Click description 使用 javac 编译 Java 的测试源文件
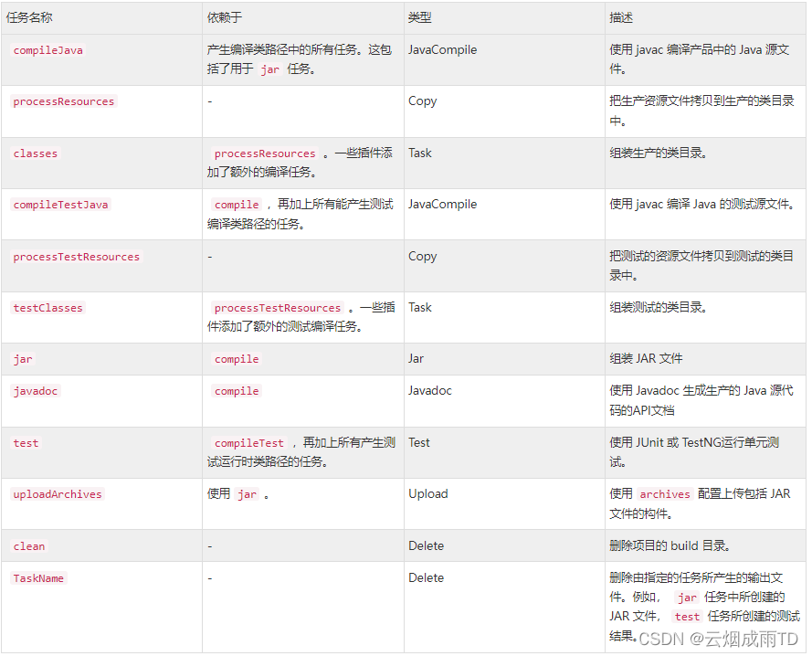 (x=702, y=204)
